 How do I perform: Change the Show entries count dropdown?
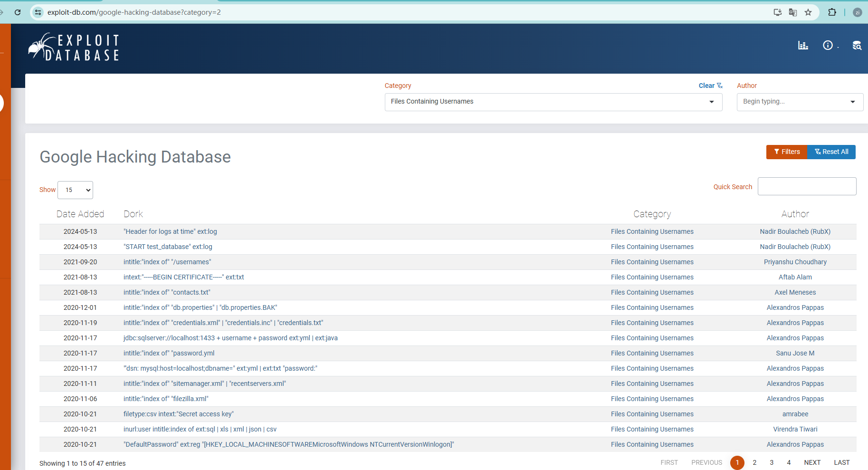[x=75, y=190]
